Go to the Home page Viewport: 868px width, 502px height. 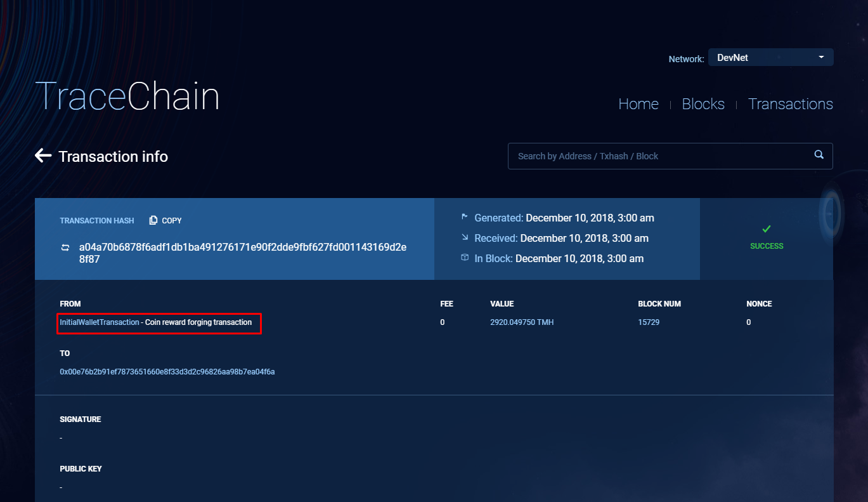[x=638, y=104]
